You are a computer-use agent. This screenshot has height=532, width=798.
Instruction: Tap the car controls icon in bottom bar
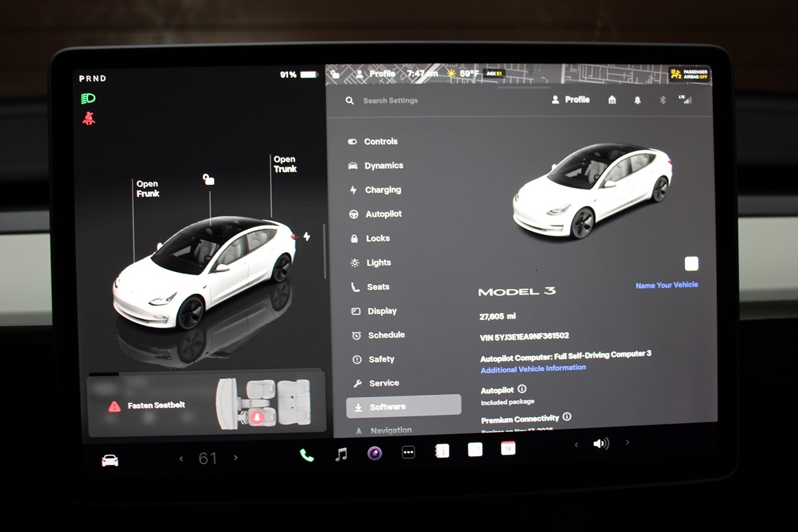coord(110,460)
